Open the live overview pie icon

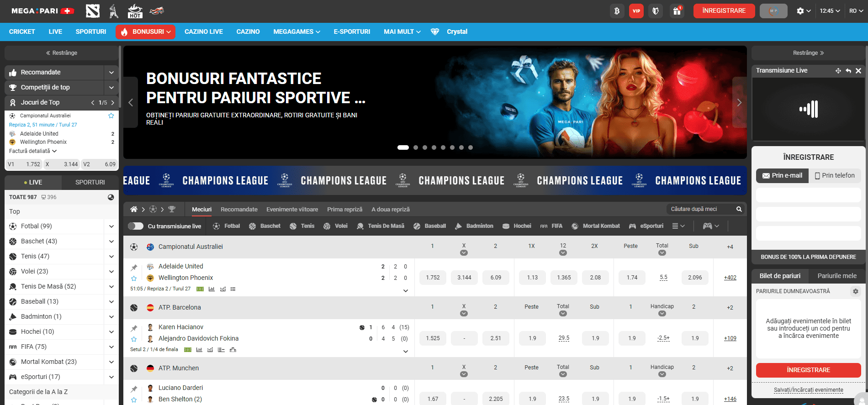coord(111,197)
